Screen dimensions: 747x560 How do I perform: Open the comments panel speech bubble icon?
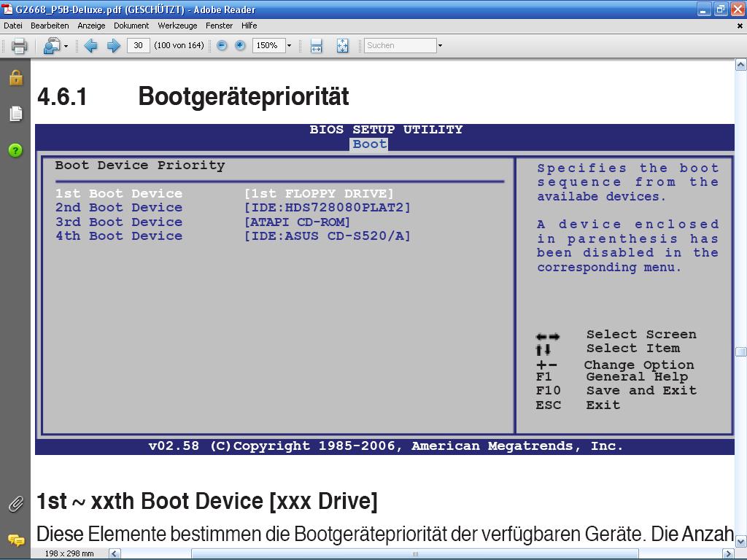pyautogui.click(x=16, y=540)
